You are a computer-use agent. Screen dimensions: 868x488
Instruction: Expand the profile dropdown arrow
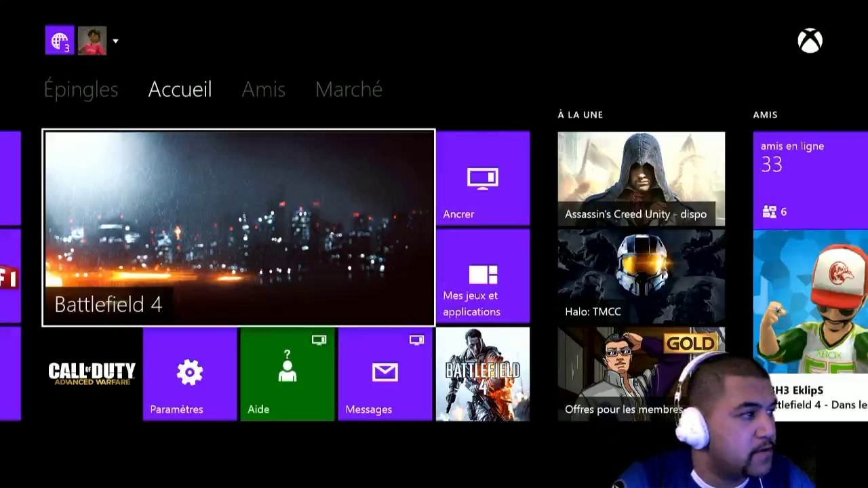click(x=115, y=41)
